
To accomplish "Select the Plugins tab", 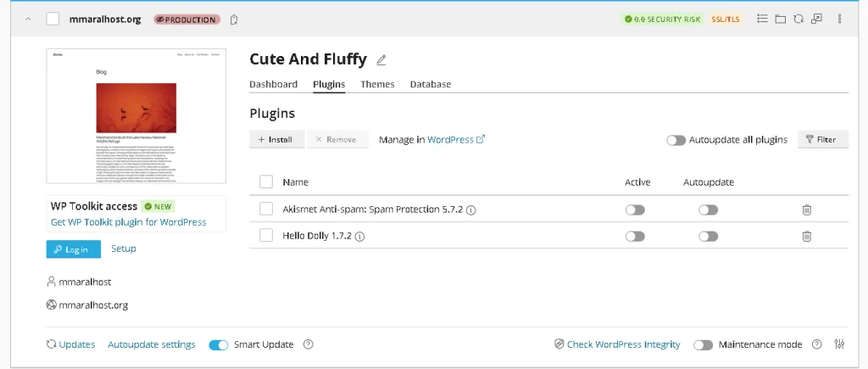I will pos(329,84).
